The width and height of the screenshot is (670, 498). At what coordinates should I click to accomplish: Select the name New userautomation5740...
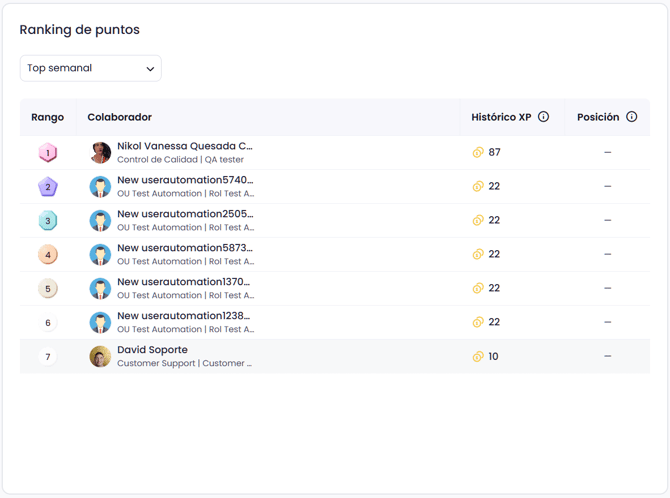185,180
